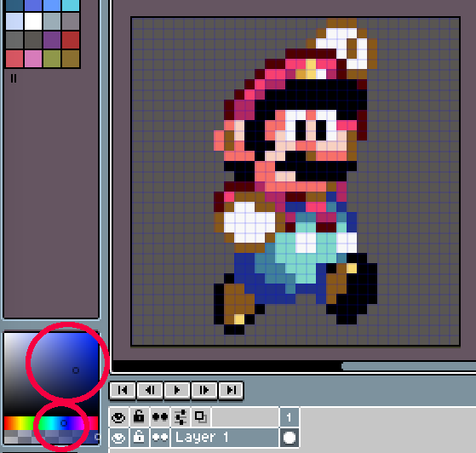Go to the first frame
Viewport: 476px width, 453px height.
coord(123,390)
